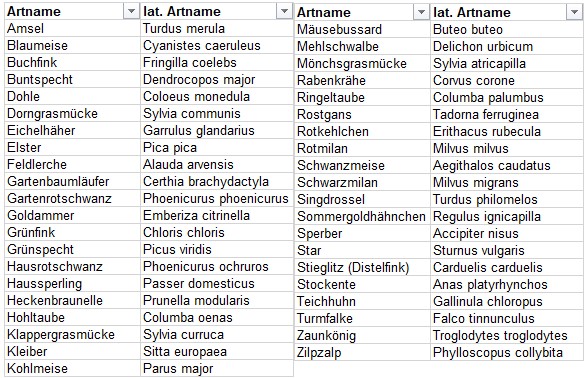Select the Elster cell
The image size is (585, 378).
coord(72,147)
